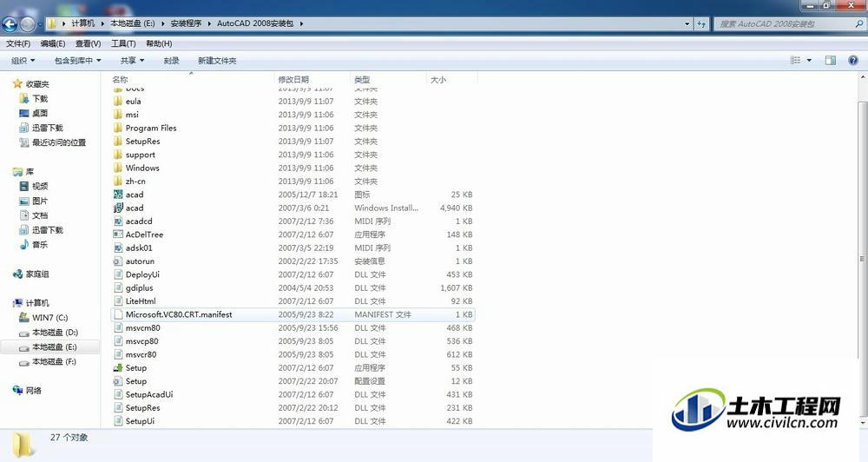Select the Setup configuration settings icon

(118, 381)
